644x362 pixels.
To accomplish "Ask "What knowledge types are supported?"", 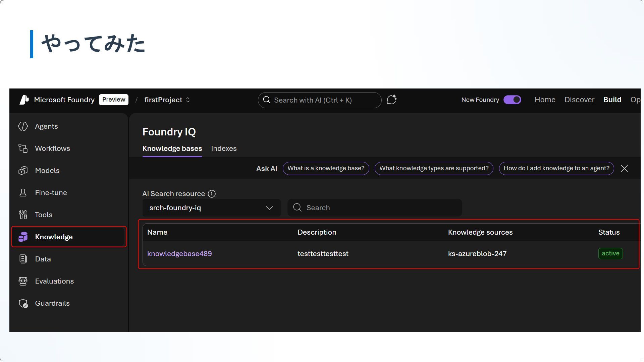I will (434, 168).
